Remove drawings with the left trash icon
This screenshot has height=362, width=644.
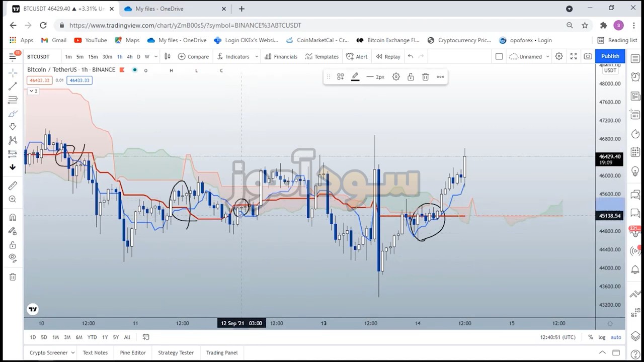13,277
